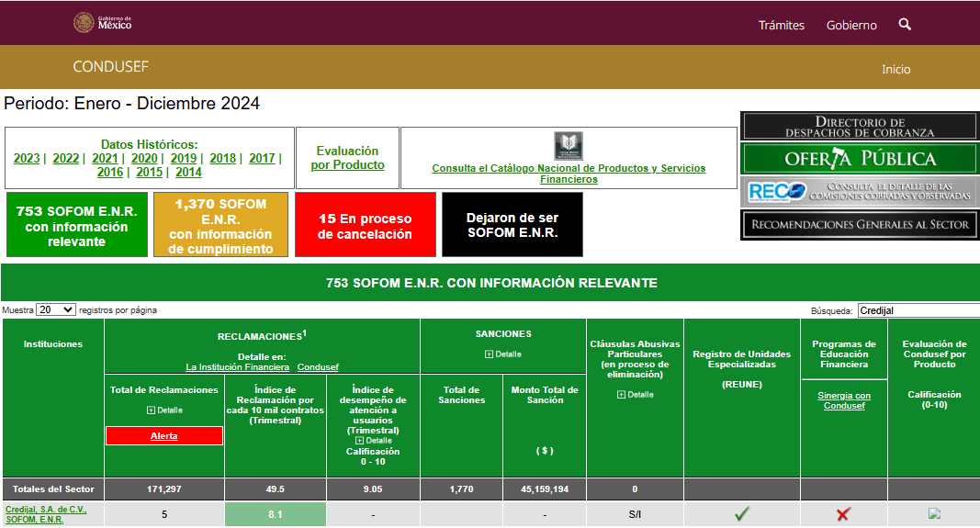Click the CONDUSEF title

(110, 66)
